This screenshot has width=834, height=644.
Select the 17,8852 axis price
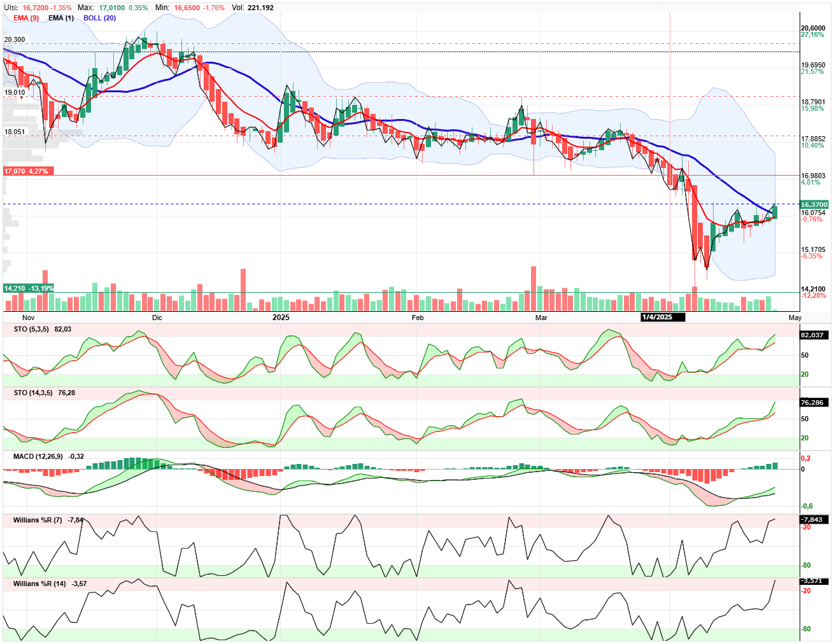(813, 139)
